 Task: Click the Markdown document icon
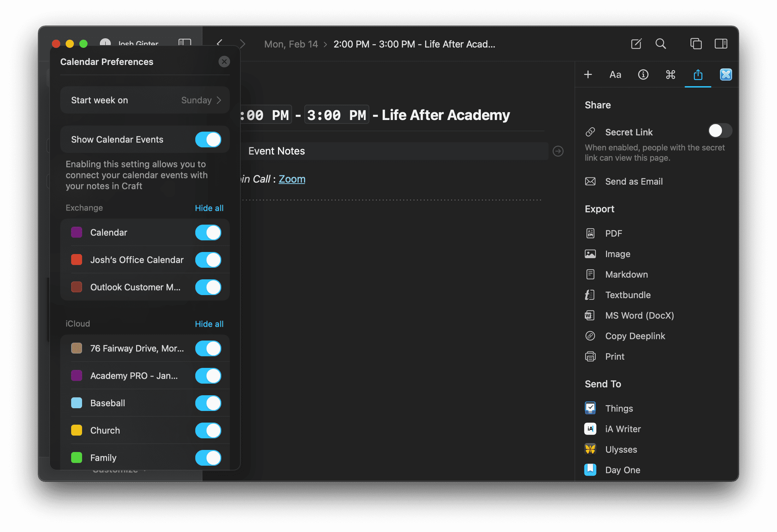590,274
